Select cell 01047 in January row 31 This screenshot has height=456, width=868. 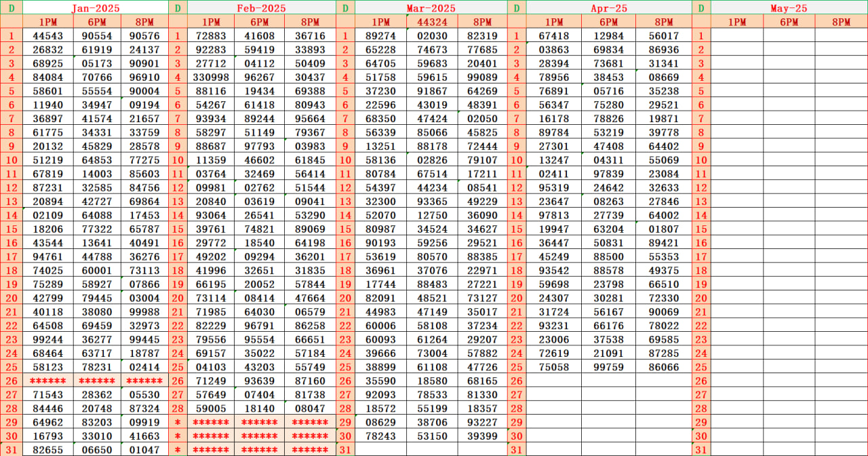pos(144,449)
